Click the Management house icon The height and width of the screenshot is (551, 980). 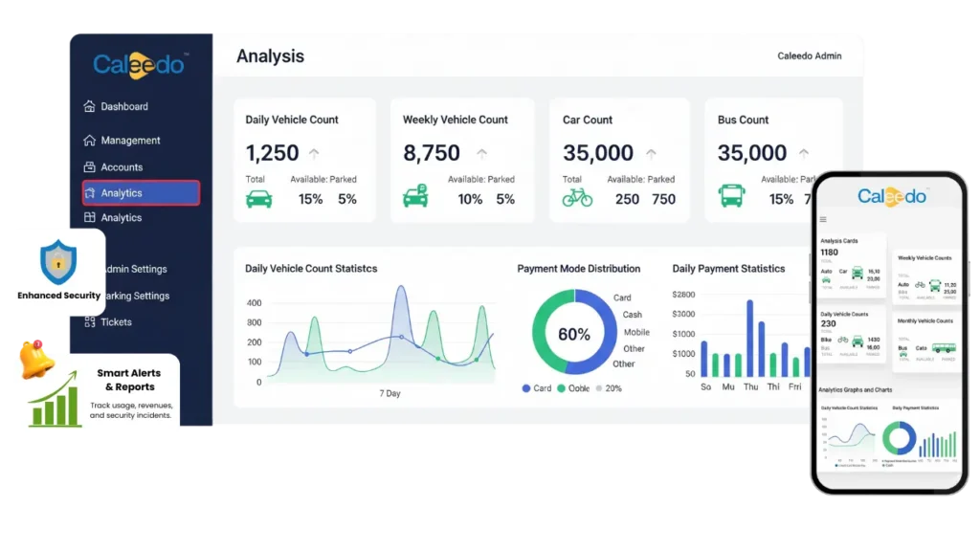coord(89,140)
